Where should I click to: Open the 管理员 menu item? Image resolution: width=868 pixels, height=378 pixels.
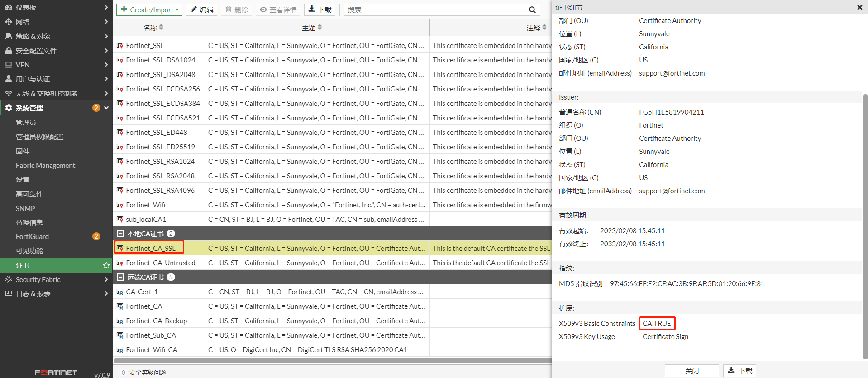click(26, 122)
